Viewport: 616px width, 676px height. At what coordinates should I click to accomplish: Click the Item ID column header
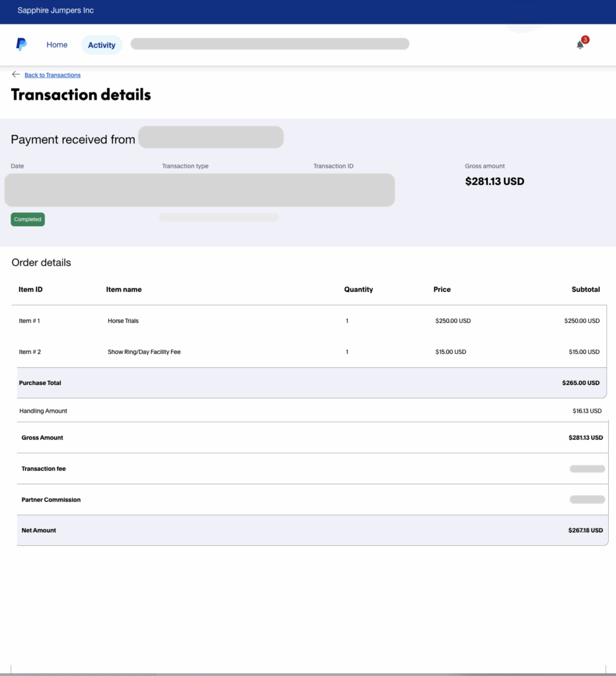pos(30,289)
